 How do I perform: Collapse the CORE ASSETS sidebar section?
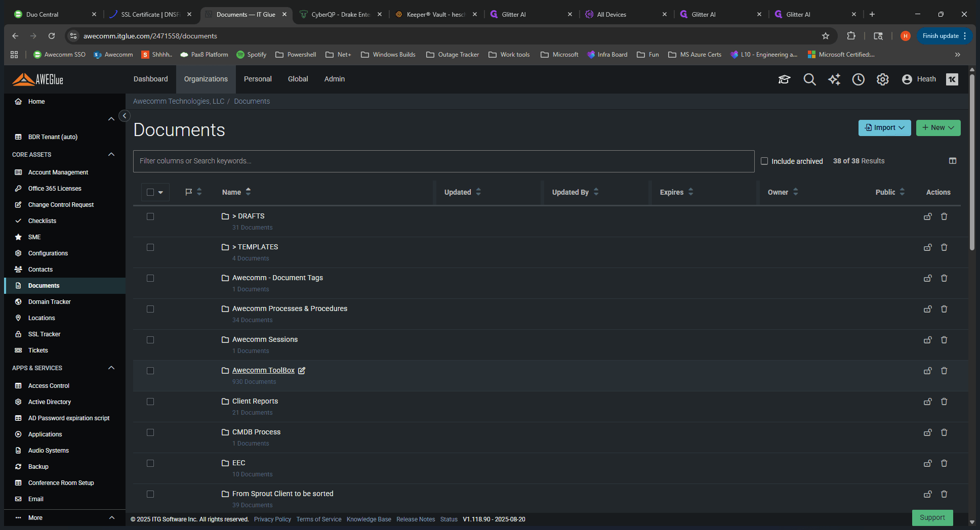point(111,154)
